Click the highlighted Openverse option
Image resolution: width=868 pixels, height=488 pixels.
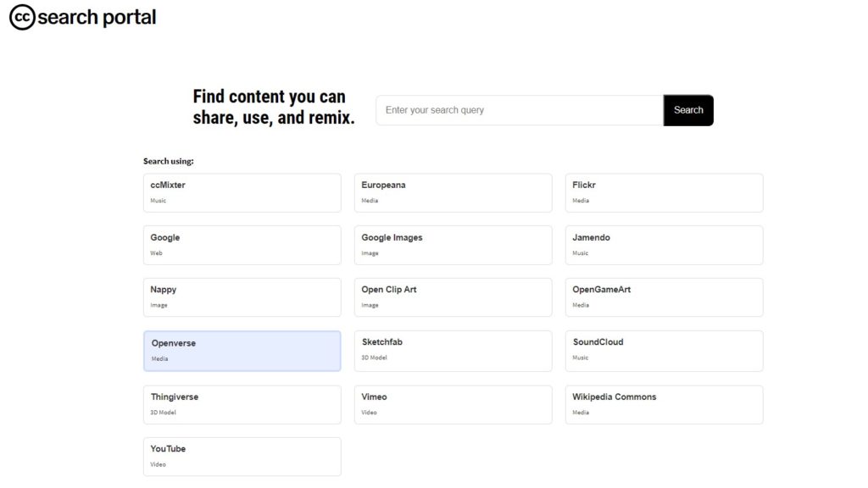click(x=242, y=351)
